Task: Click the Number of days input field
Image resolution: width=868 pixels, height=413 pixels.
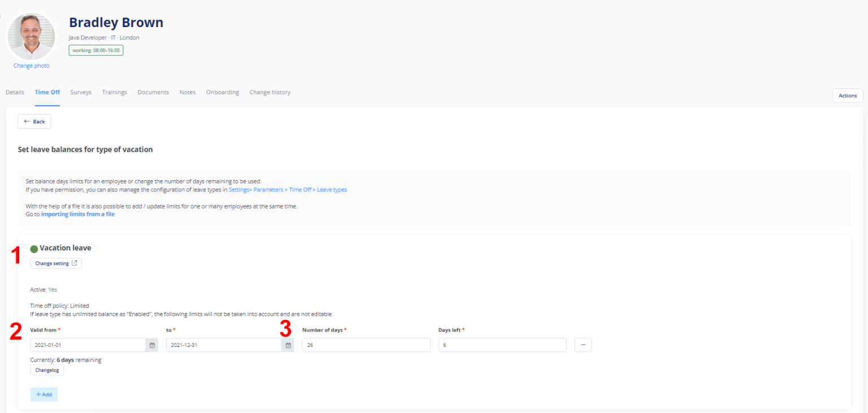Action: tap(366, 345)
